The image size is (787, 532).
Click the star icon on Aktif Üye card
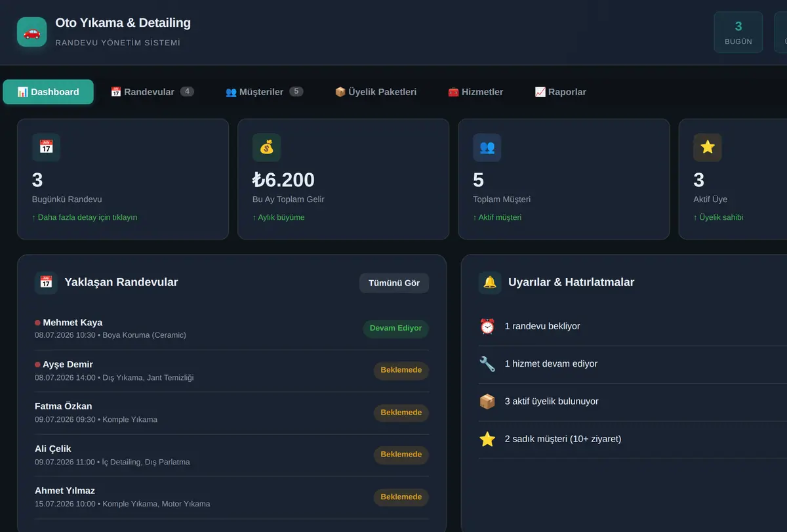click(x=707, y=148)
